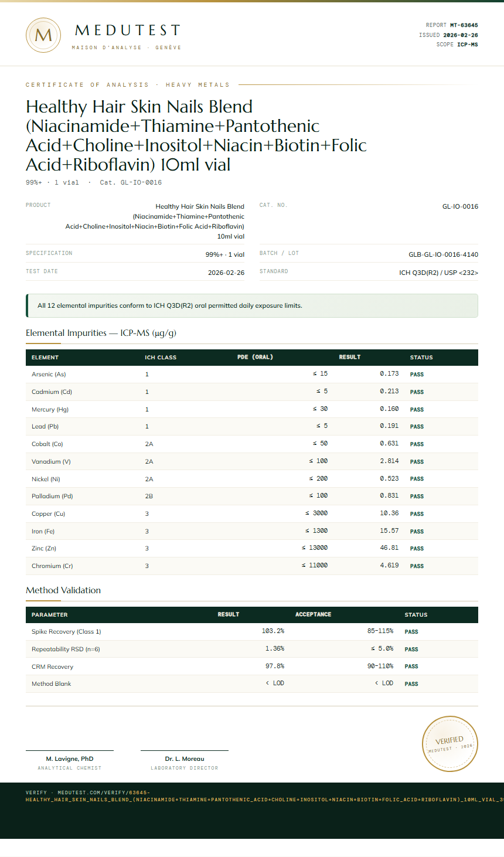Select scope value ICP-MS in header
The image size is (504, 857).
tap(468, 45)
